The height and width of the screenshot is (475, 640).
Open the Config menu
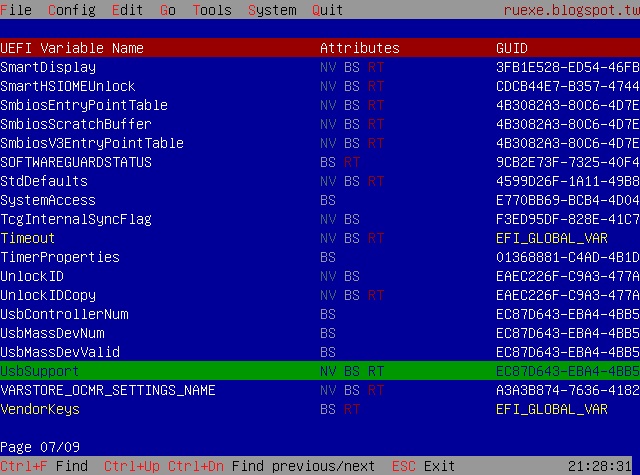click(72, 10)
